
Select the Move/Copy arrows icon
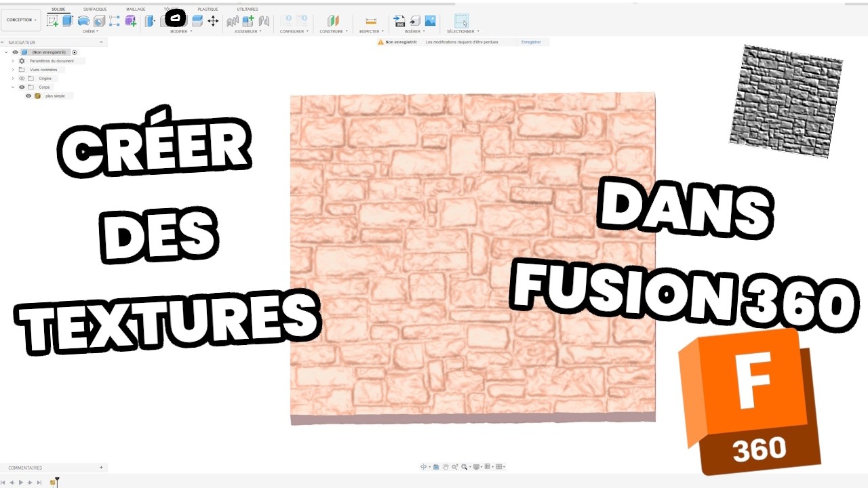213,20
